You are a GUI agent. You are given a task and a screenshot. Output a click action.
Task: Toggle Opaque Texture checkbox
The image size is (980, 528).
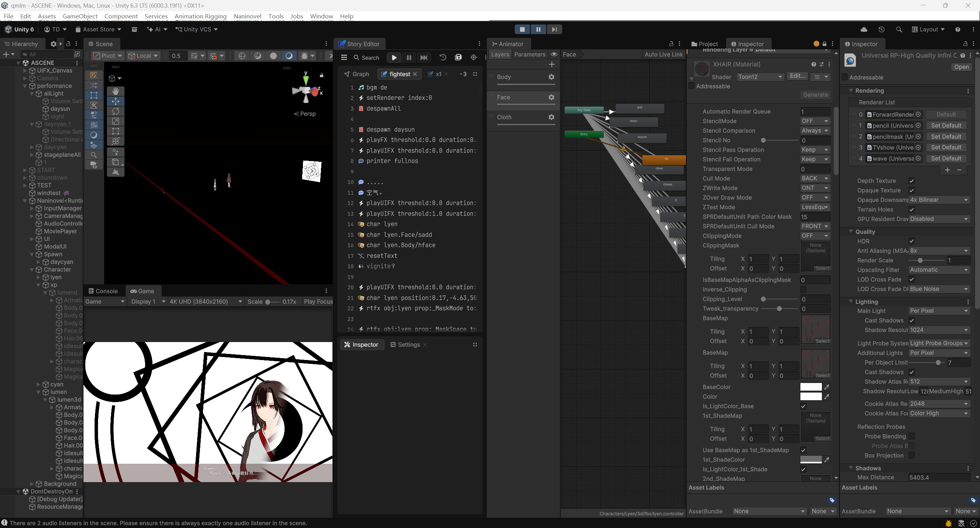point(911,190)
